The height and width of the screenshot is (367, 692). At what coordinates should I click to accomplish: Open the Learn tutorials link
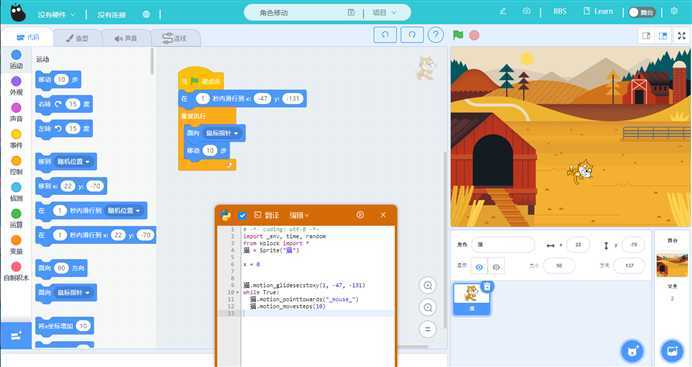598,11
